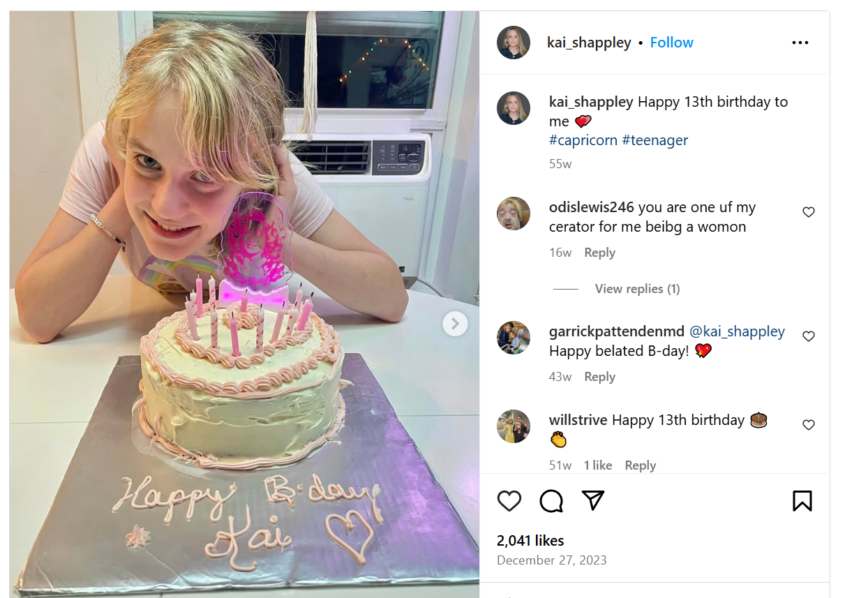This screenshot has width=868, height=598.
Task: View who liked via 2,041 likes
Action: pos(530,541)
